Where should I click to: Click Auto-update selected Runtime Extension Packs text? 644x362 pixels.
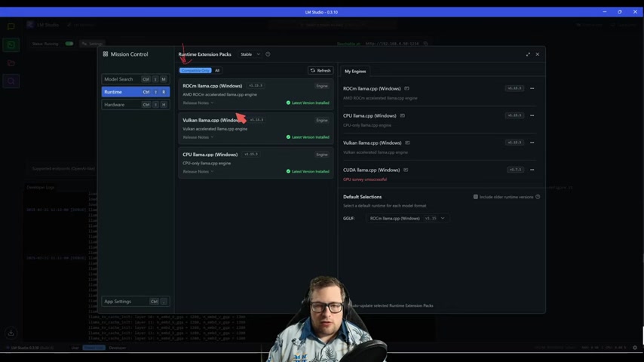click(392, 305)
